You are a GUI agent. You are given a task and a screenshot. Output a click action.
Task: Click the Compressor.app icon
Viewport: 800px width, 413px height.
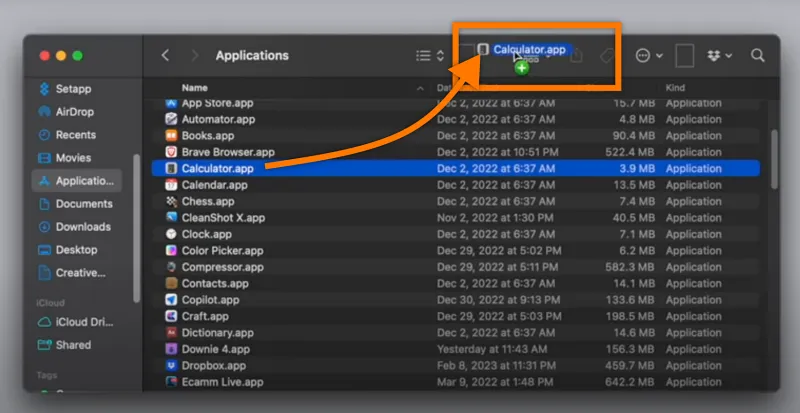pyautogui.click(x=171, y=267)
